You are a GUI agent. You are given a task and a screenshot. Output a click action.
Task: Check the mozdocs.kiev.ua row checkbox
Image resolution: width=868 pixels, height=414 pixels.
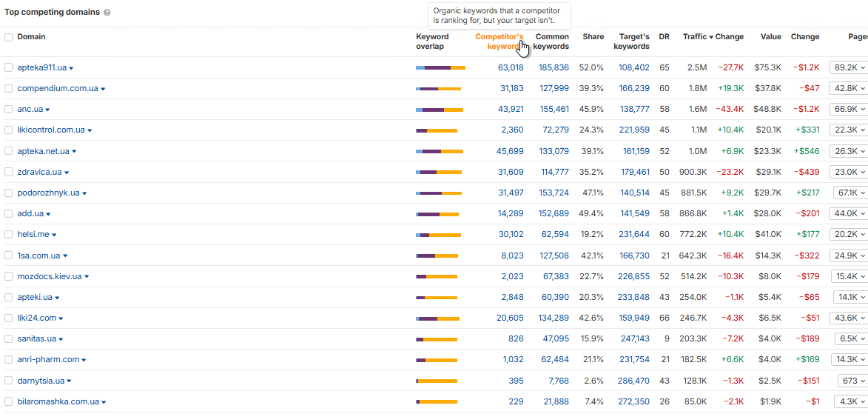click(8, 276)
